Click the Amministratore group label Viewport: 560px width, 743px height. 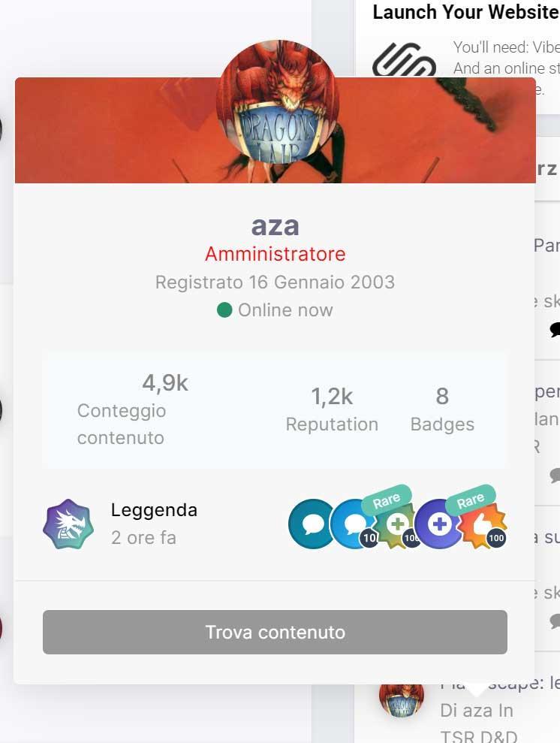tap(275, 254)
